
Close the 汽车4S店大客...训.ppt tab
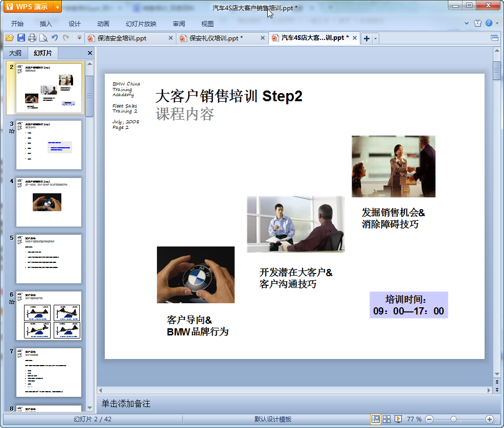355,38
